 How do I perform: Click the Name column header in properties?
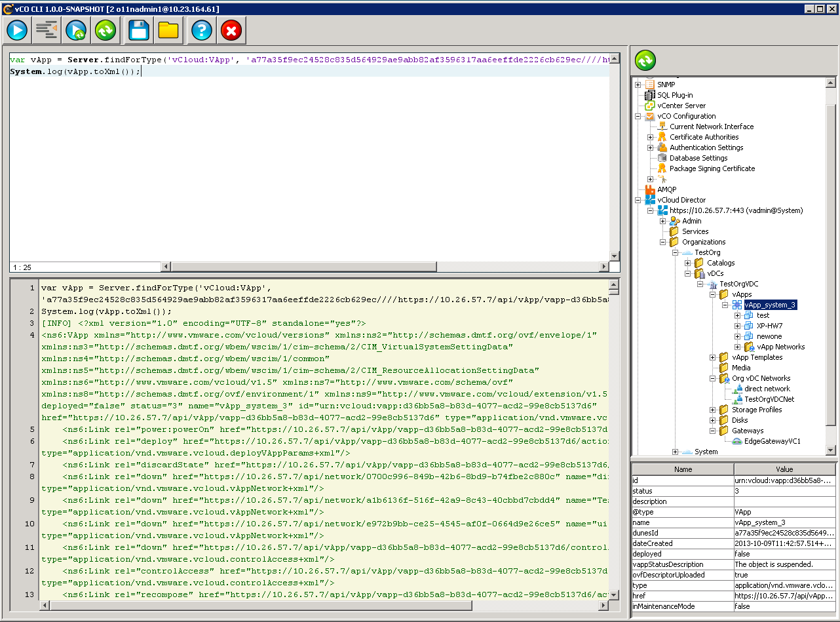click(683, 469)
